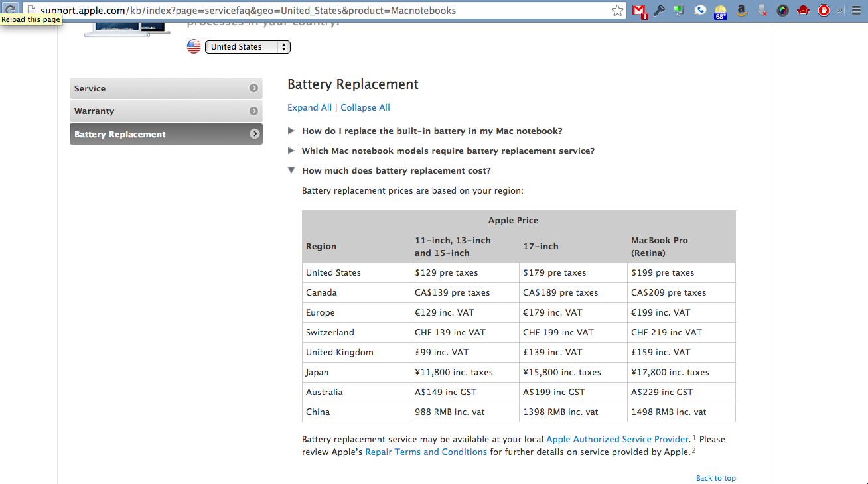Click the Back to top link
Viewport: 868px width, 484px height.
coord(715,478)
